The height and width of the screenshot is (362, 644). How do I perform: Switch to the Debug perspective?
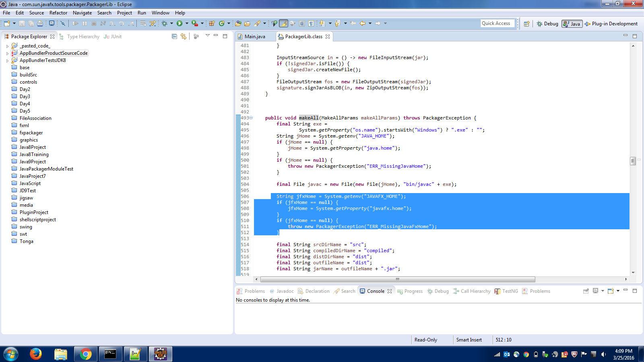547,24
